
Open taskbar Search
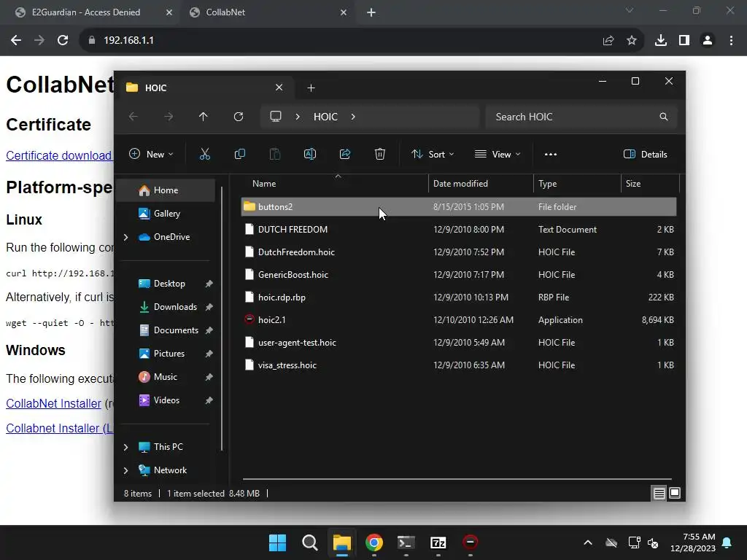[x=309, y=542]
